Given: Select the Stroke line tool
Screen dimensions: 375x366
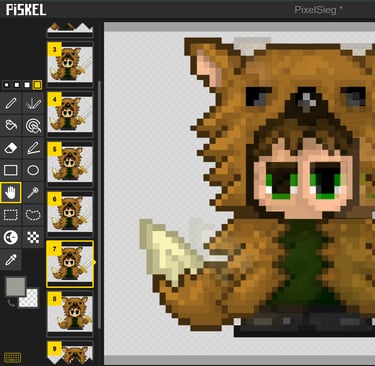Looking at the screenshot, I should click(x=33, y=148).
